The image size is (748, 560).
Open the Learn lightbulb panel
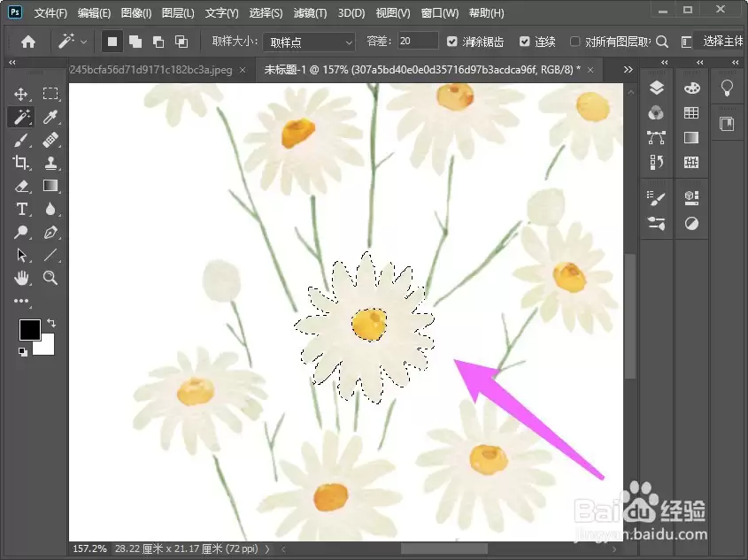pos(727,88)
